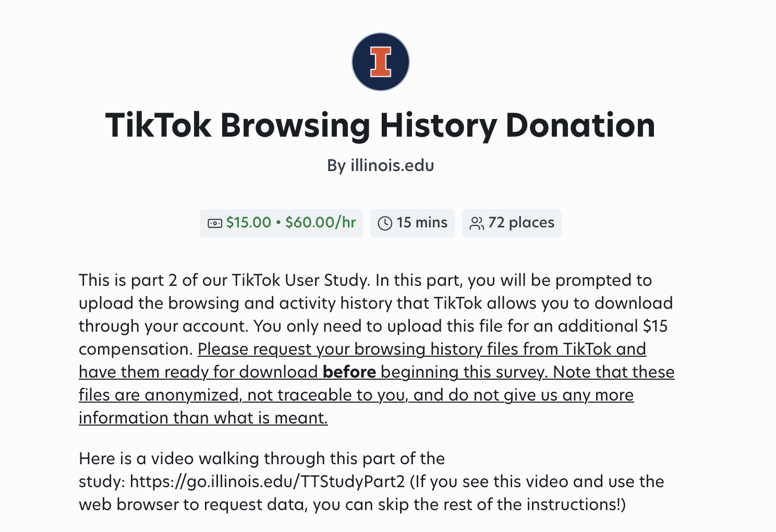This screenshot has height=532, width=776.
Task: Click the "72 places" availability label
Action: tap(521, 223)
